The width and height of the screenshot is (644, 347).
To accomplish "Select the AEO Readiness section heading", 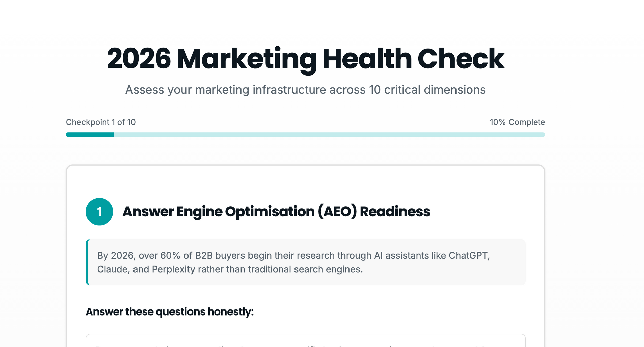I will pyautogui.click(x=277, y=211).
